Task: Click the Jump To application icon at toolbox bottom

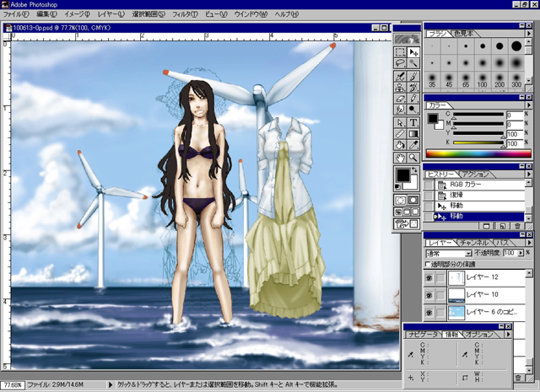Action: click(407, 224)
